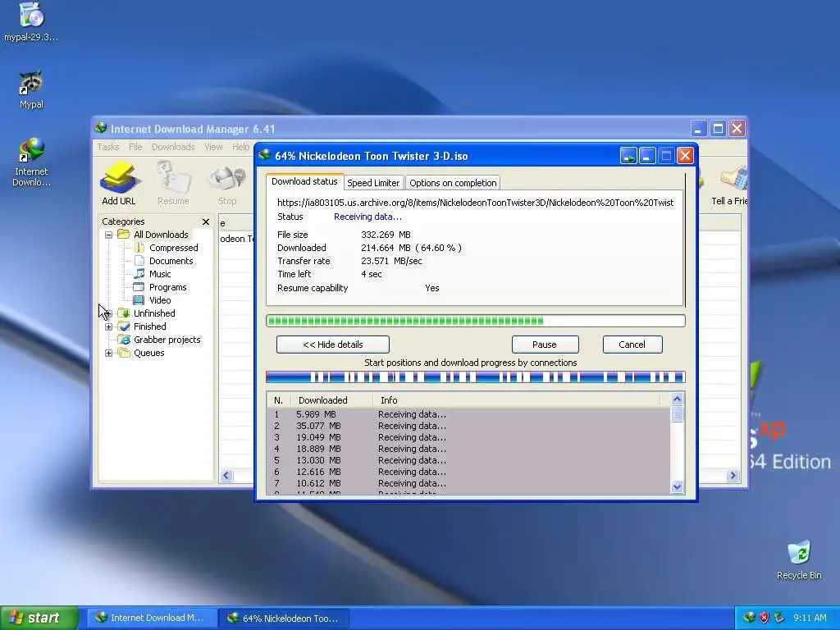Screen dimensions: 840x630
Task: Close the Categories panel
Action: [206, 221]
